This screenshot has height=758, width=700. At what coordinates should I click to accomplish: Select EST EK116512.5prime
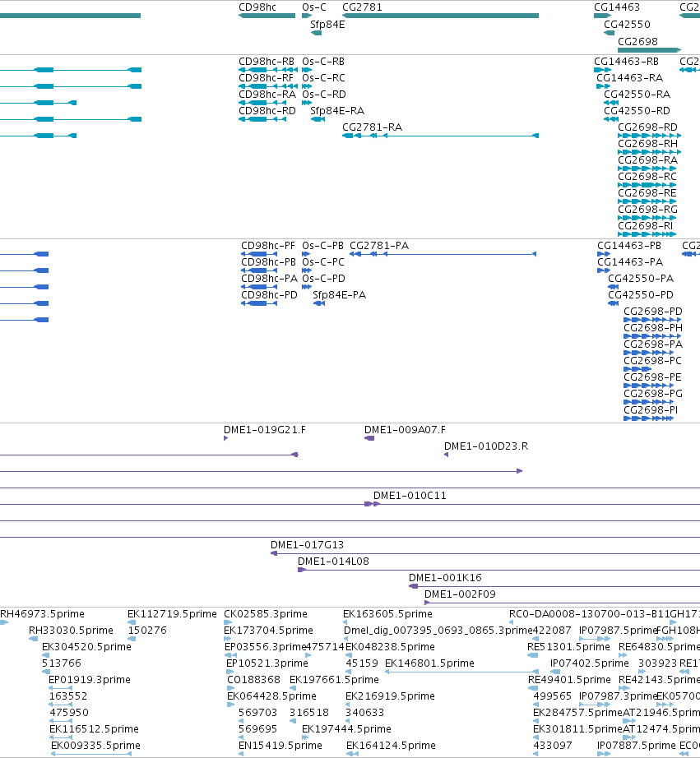coord(94,729)
